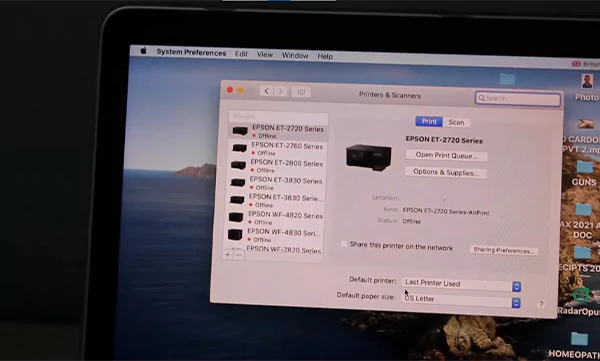Open the Help menu
This screenshot has width=600, height=361.
coord(325,56)
